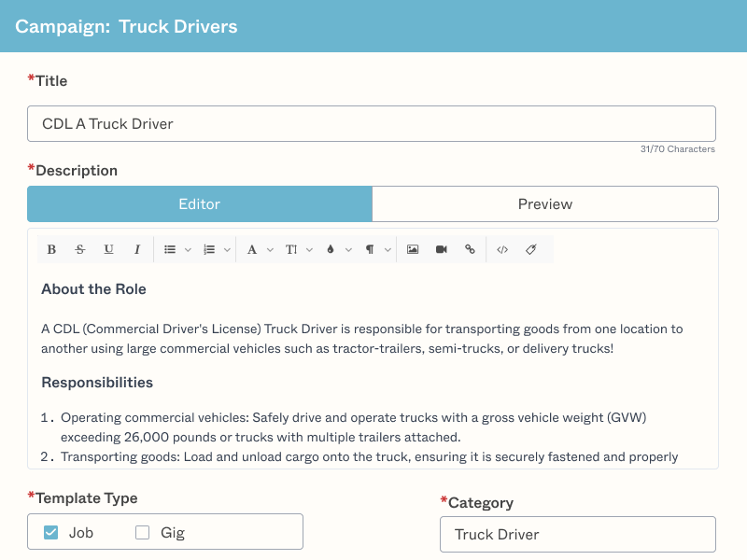747x560 pixels.
Task: Clear formatting with the eraser icon
Action: (530, 249)
